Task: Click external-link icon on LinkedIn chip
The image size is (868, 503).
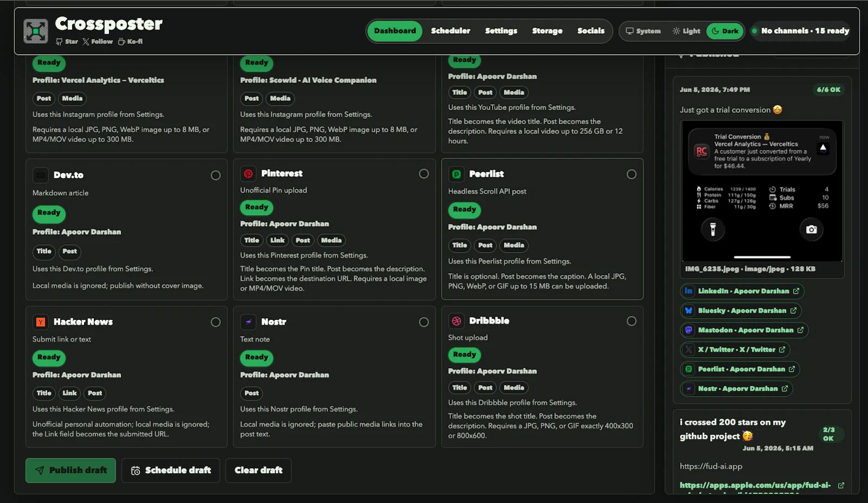Action: (796, 291)
